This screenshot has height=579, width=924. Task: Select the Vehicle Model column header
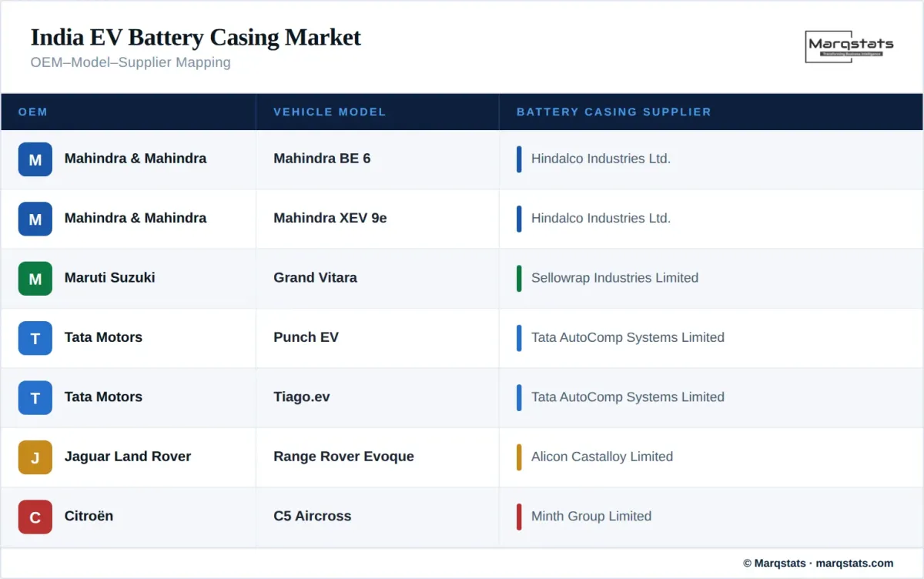(330, 112)
